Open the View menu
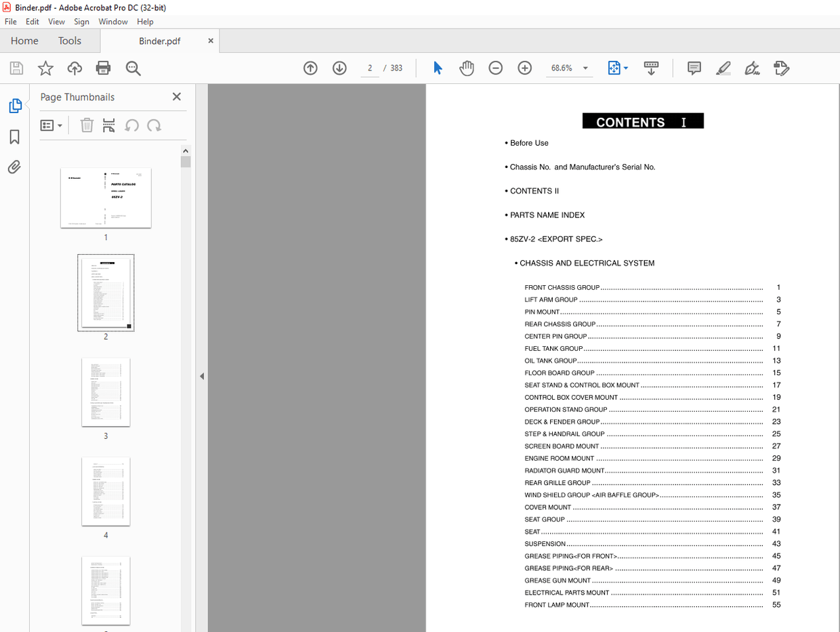This screenshot has width=840, height=632. 56,21
